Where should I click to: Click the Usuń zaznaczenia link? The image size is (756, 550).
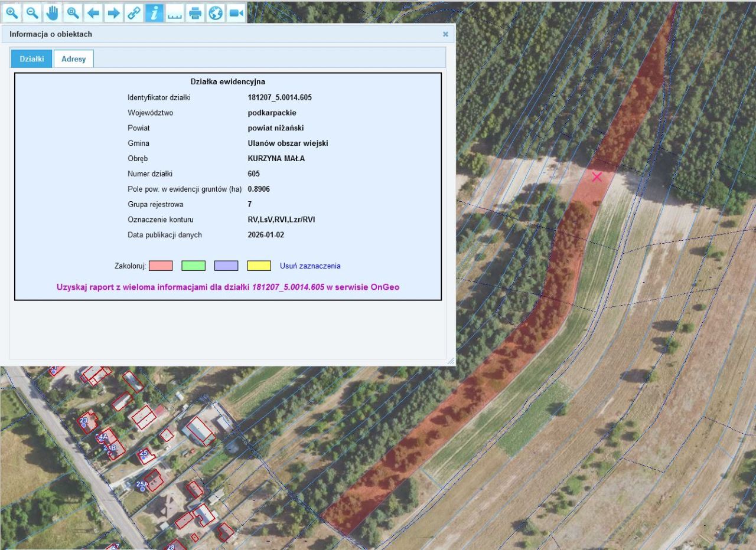pos(310,266)
